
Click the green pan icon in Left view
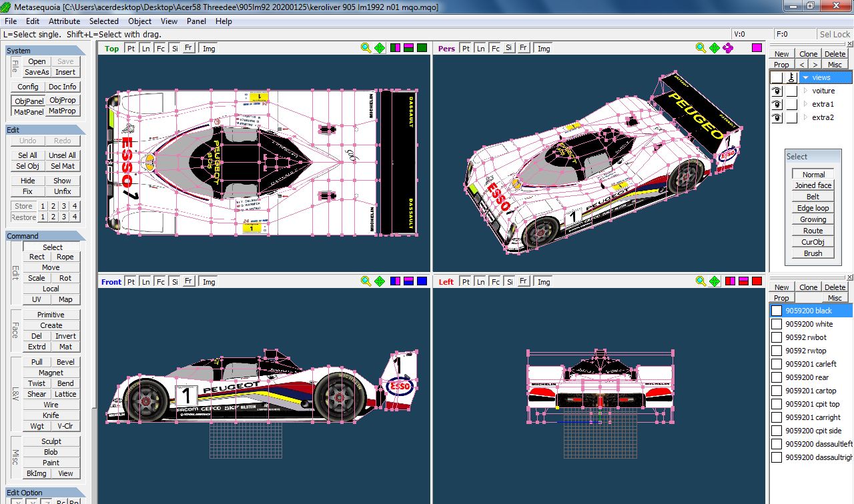715,281
